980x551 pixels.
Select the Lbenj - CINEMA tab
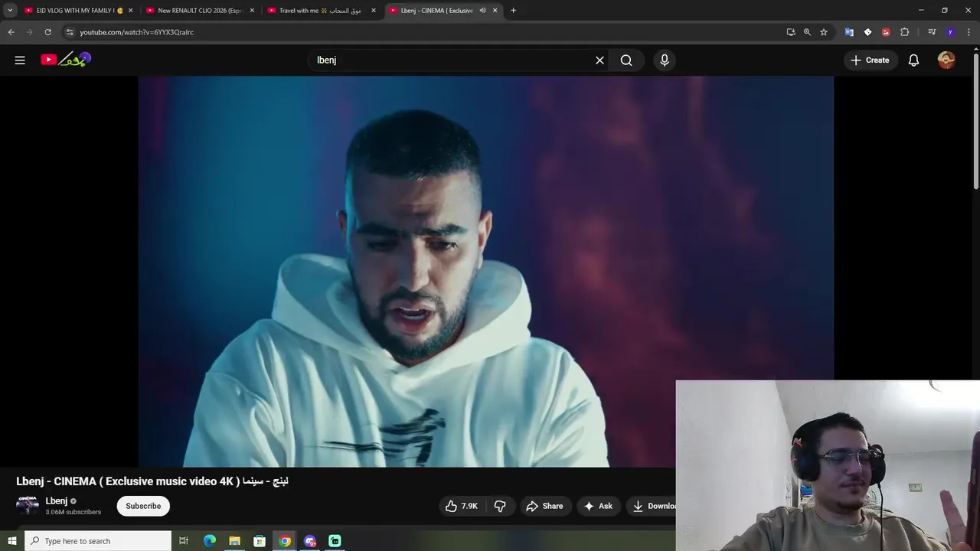tap(436, 11)
